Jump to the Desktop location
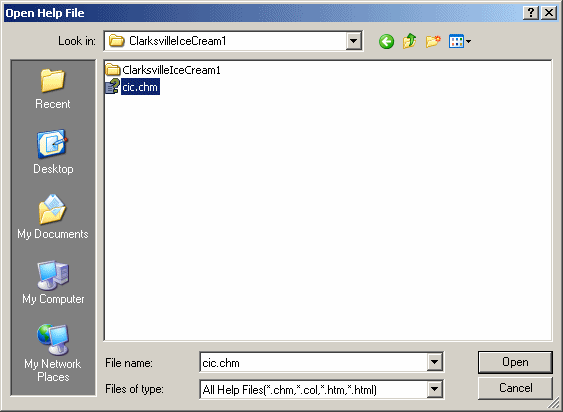Viewport: 563px width, 412px height. click(53, 152)
